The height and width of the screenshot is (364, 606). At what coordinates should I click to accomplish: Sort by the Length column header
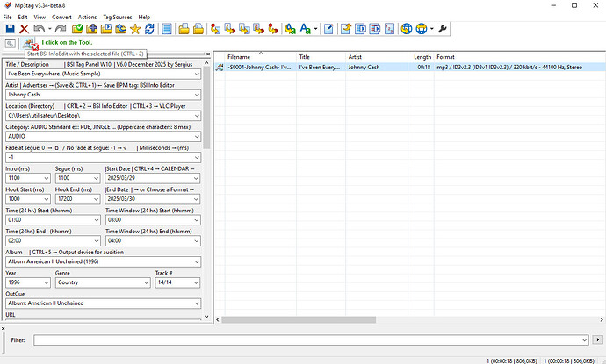pyautogui.click(x=421, y=57)
